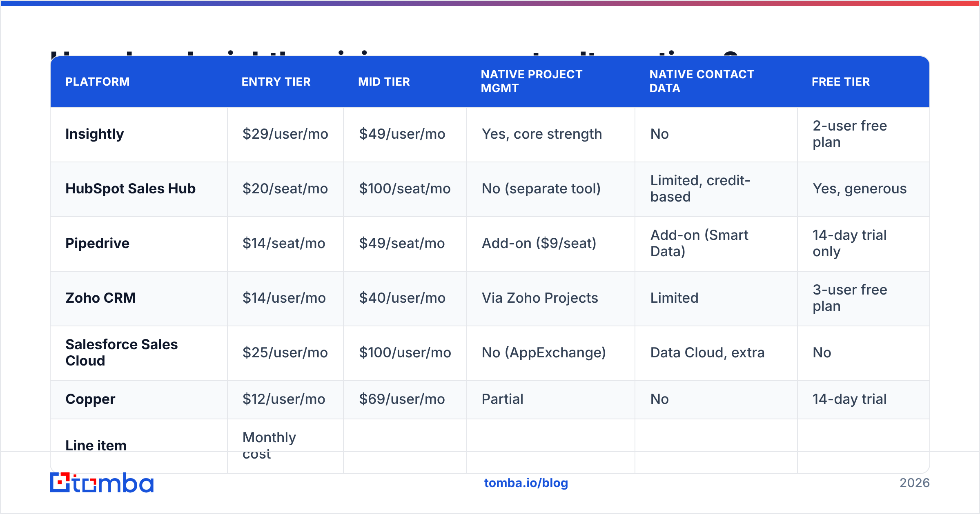Image resolution: width=980 pixels, height=514 pixels.
Task: Select the $14/seat/mo Pipedrive price
Action: click(284, 243)
